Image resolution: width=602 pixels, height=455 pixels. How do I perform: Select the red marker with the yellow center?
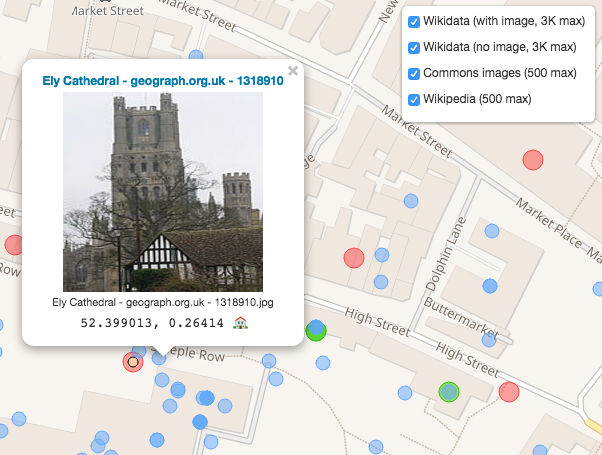(133, 362)
